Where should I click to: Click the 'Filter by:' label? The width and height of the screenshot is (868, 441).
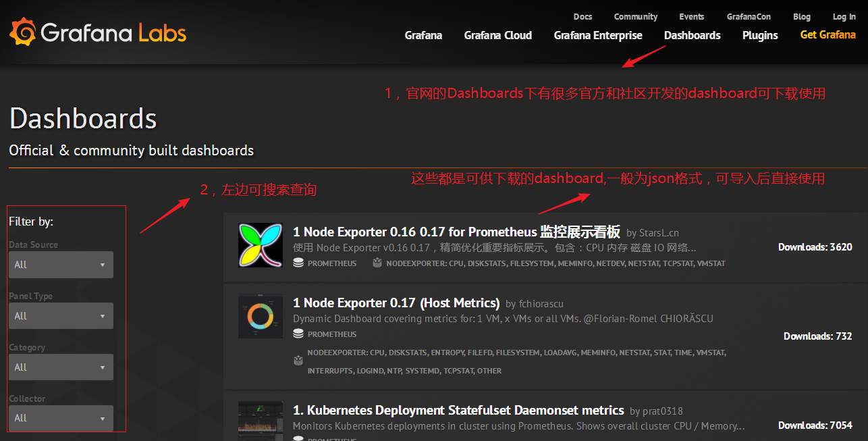pos(31,222)
